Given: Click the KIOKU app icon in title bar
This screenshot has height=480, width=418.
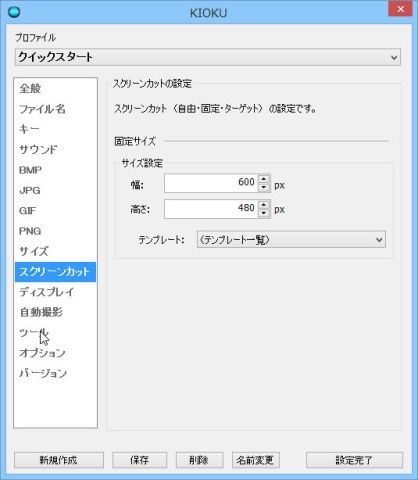Looking at the screenshot, I should click(14, 12).
